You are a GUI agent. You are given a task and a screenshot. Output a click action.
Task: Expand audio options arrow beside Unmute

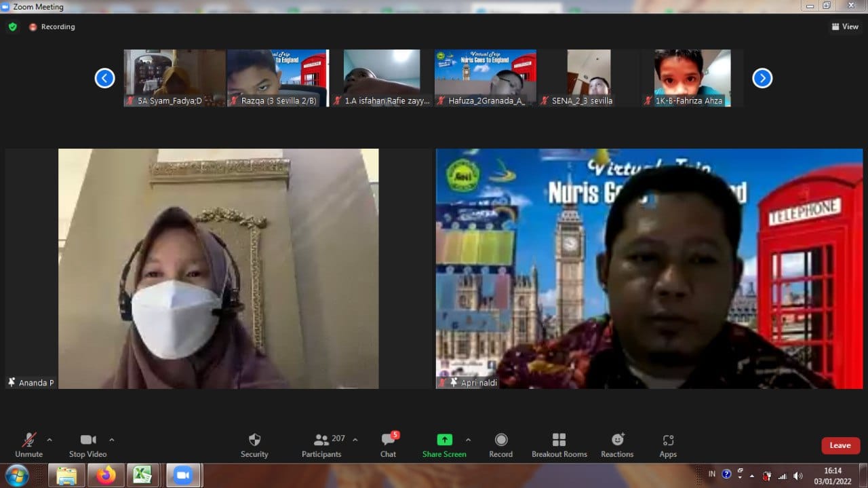tap(49, 440)
